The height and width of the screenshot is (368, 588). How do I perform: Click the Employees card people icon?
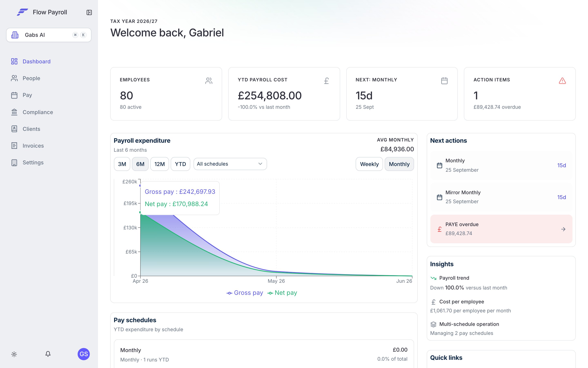click(x=209, y=81)
